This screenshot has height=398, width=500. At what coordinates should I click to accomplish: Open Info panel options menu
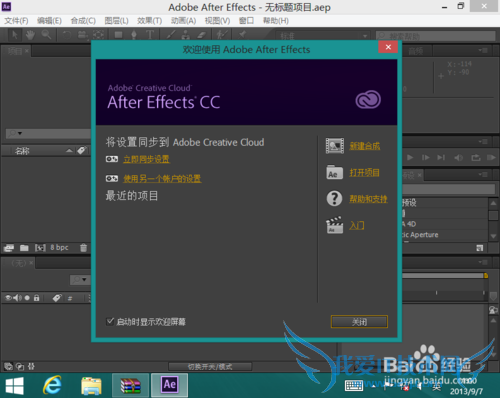[x=483, y=50]
